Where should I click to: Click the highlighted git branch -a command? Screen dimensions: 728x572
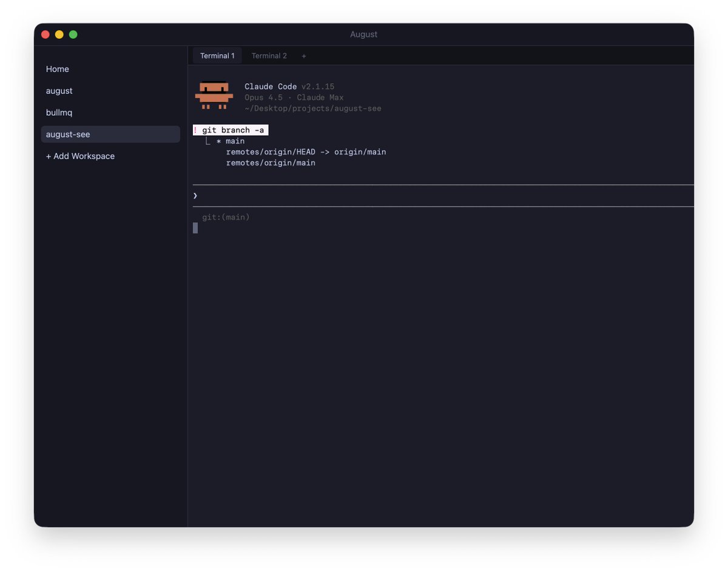pyautogui.click(x=231, y=130)
